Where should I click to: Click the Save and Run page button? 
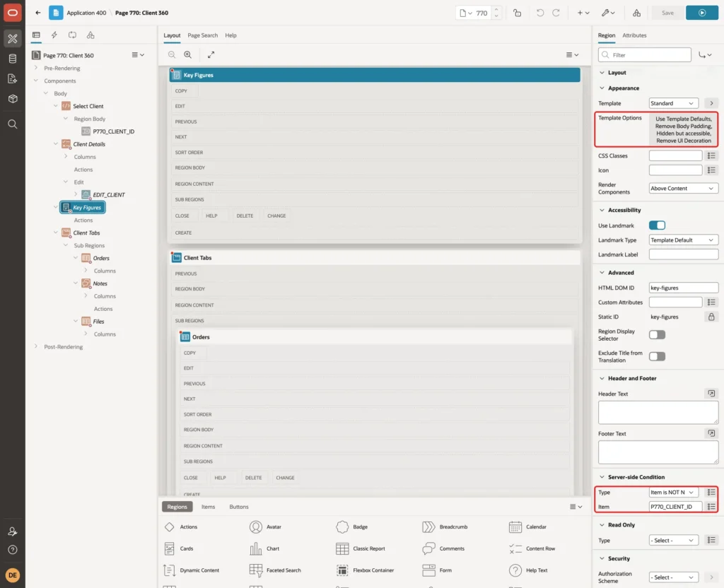pos(702,13)
